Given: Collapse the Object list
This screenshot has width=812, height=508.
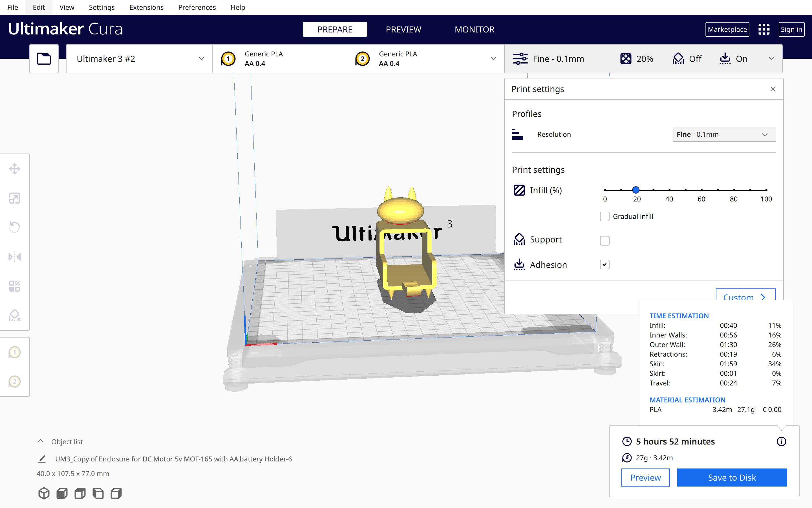Looking at the screenshot, I should (40, 441).
